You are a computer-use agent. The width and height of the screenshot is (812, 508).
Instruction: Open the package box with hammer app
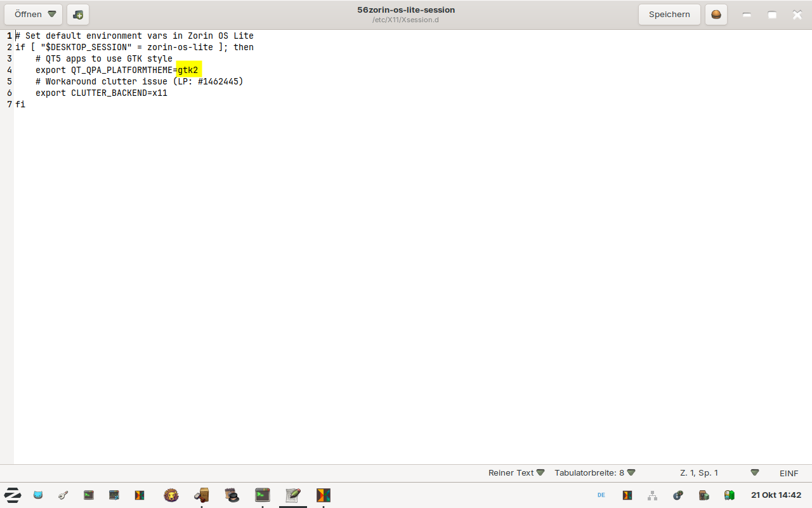click(202, 495)
